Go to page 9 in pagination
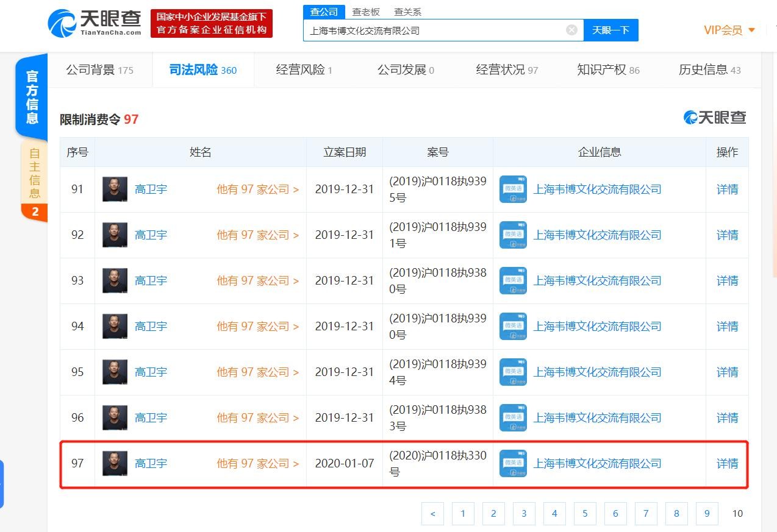Screen dimensions: 777x532 click(x=707, y=514)
